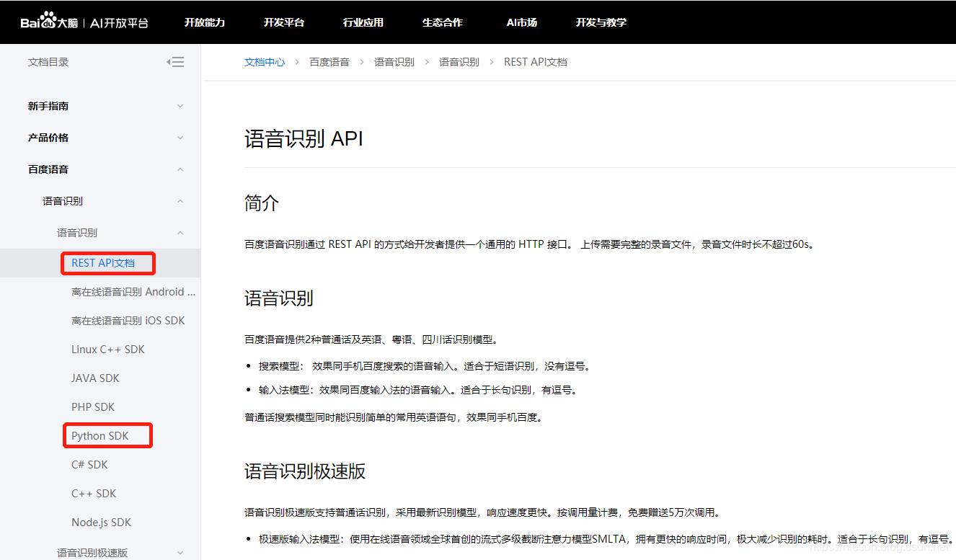Select third-level 语音识别 sidebar item
This screenshot has height=560, width=956.
point(77,233)
